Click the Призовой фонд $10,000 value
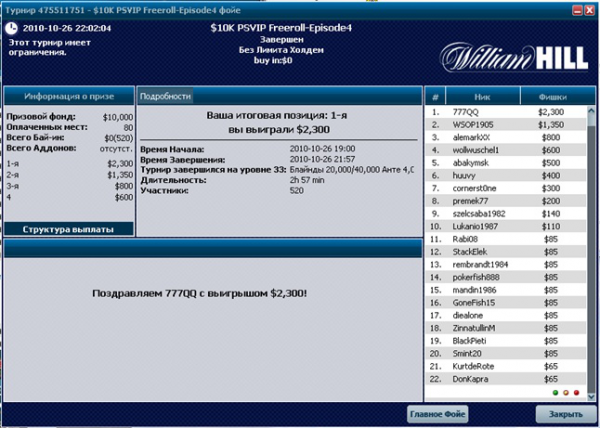The height and width of the screenshot is (428, 600). 118,117
